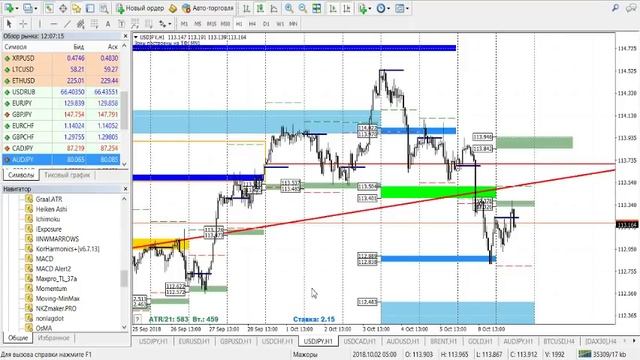Switch timeframe to H4

pyautogui.click(x=252, y=24)
